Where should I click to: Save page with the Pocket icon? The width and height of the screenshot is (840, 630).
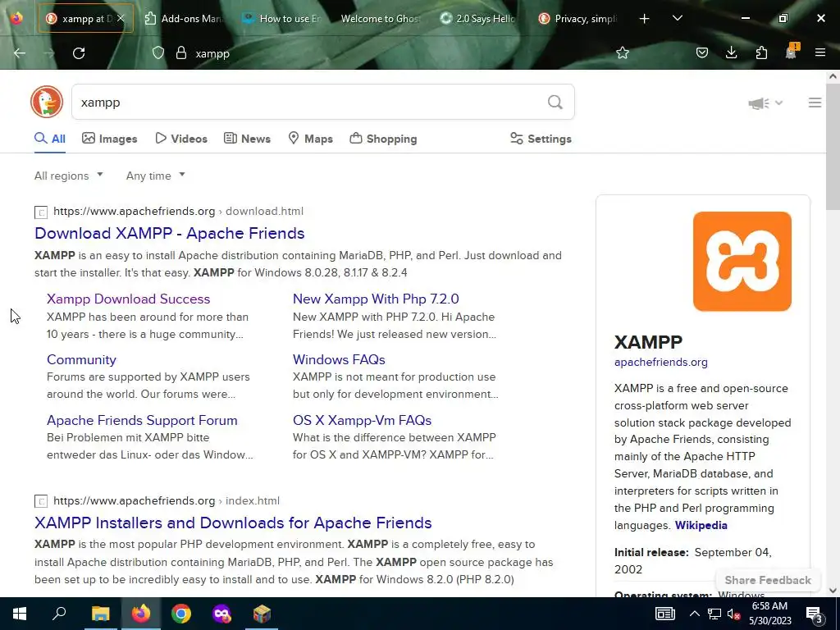click(702, 52)
